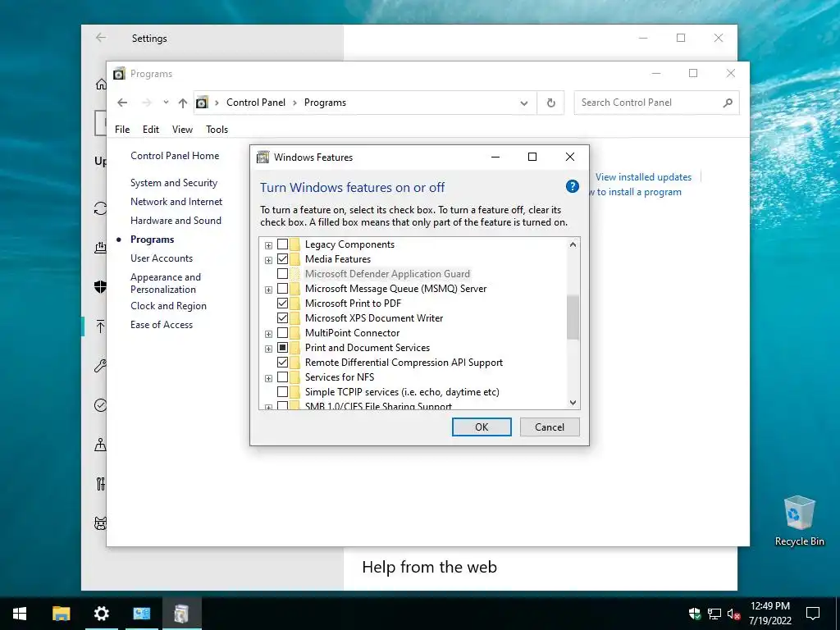Open Hardware and Sound category
840x630 pixels.
[176, 220]
